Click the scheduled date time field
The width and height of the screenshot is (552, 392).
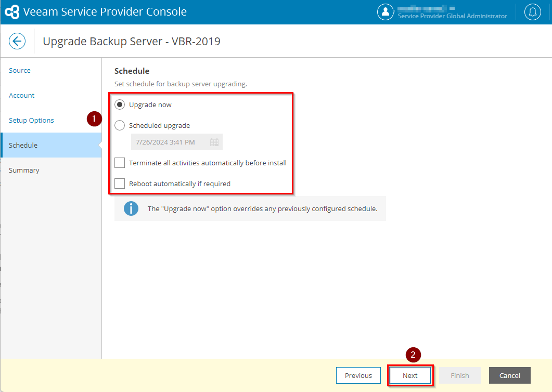click(x=177, y=142)
